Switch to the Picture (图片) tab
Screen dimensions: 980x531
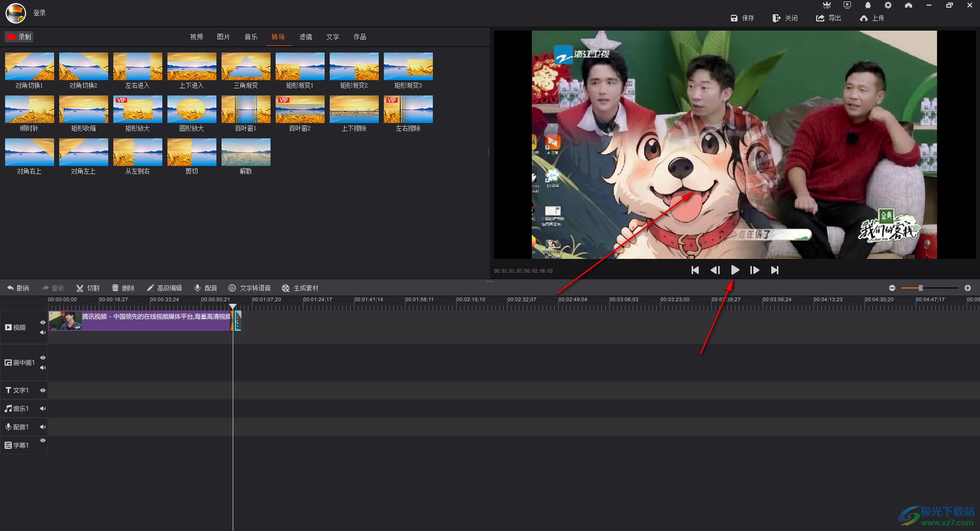(x=224, y=37)
